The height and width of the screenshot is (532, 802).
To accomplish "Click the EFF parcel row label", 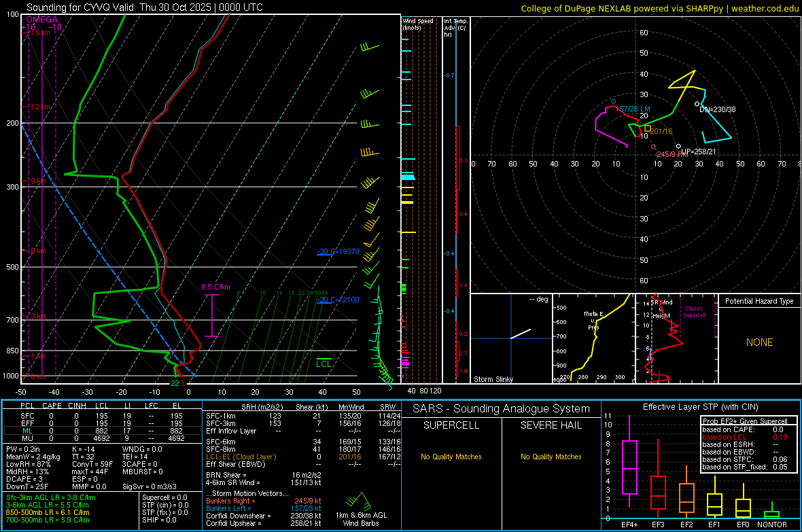I will pyautogui.click(x=27, y=423).
